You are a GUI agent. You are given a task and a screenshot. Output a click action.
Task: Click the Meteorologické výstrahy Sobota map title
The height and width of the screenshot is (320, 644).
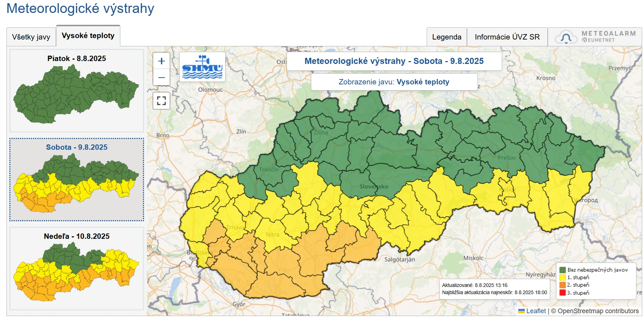pos(394,61)
